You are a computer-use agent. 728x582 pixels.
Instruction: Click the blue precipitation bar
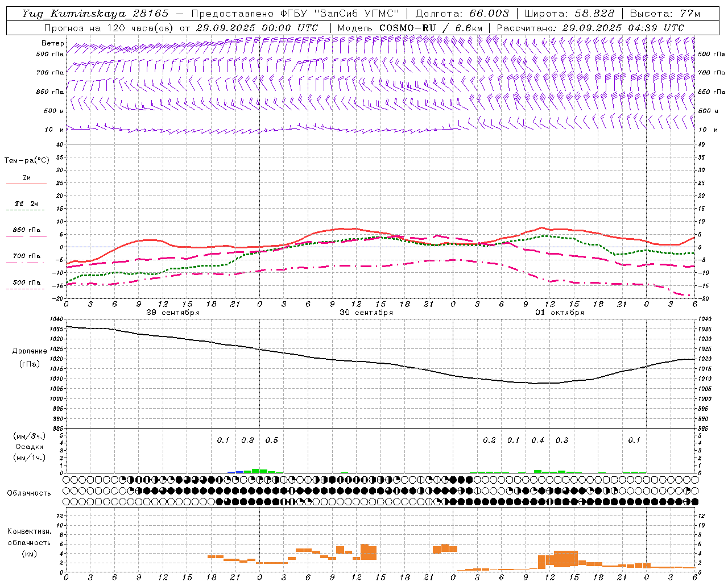coord(235,472)
